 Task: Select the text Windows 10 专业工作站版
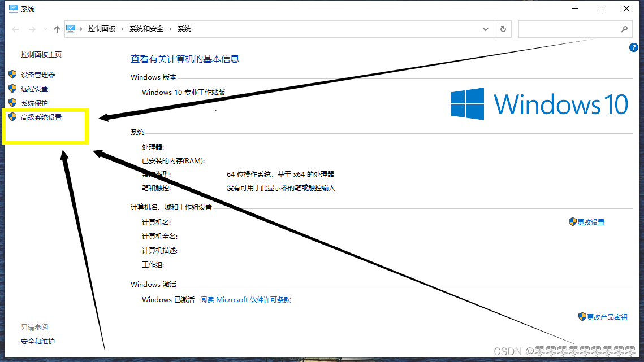[184, 93]
